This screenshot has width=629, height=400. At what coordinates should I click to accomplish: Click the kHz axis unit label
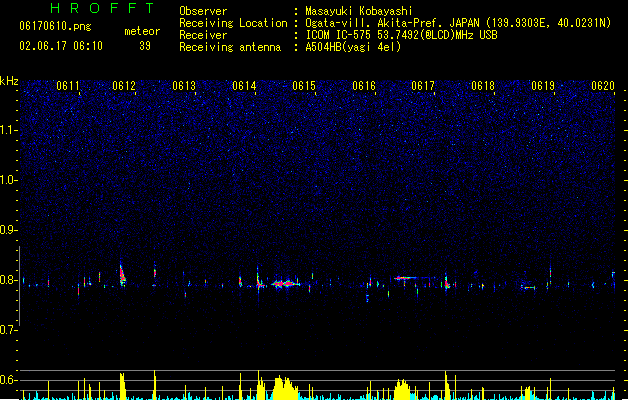[9, 81]
